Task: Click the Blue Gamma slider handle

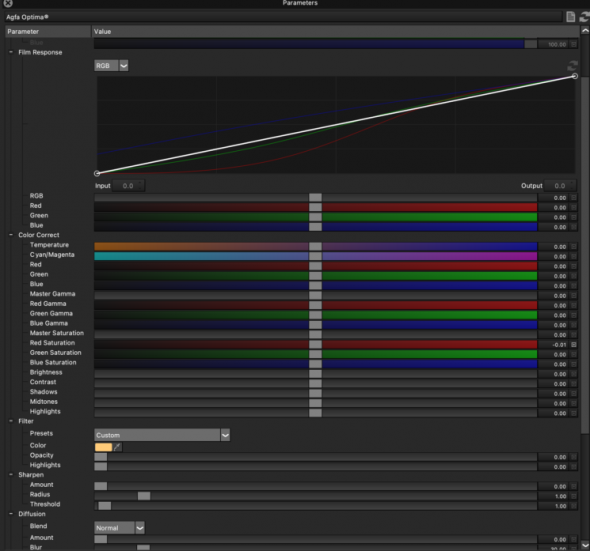Action: pyautogui.click(x=315, y=325)
